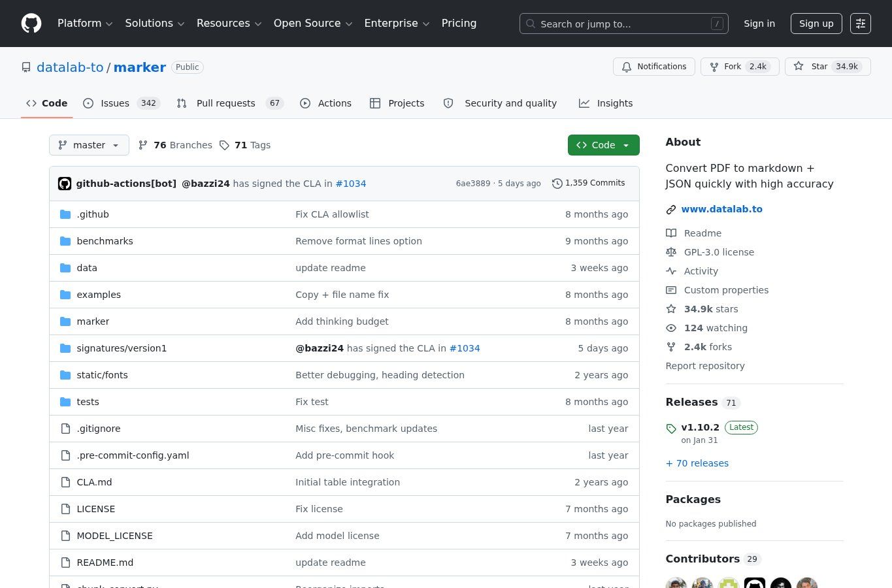Open the static/fonts folder
Viewport: 892px width, 588px height.
102,375
